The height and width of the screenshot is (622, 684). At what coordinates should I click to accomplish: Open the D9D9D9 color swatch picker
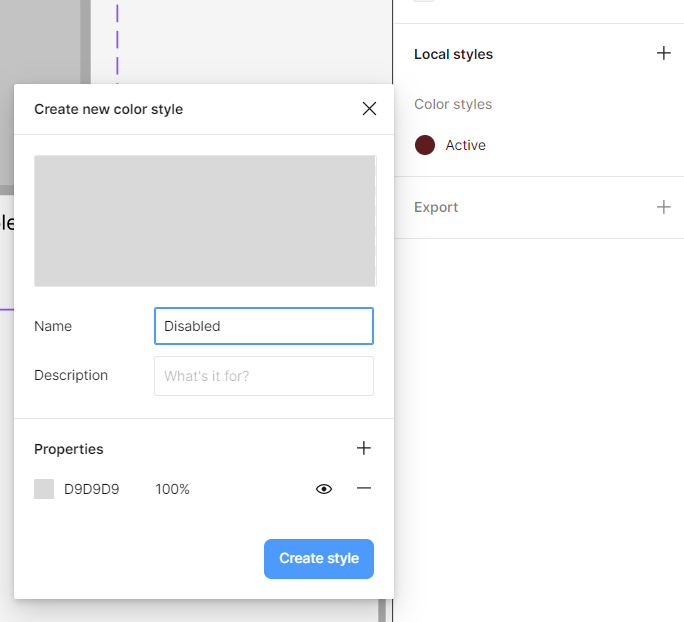(44, 489)
